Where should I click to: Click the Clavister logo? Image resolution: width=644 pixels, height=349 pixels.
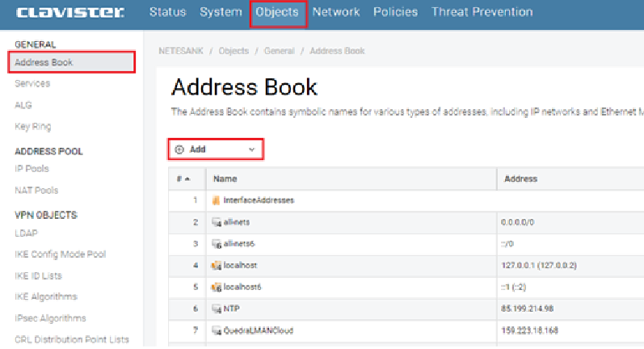tap(69, 12)
